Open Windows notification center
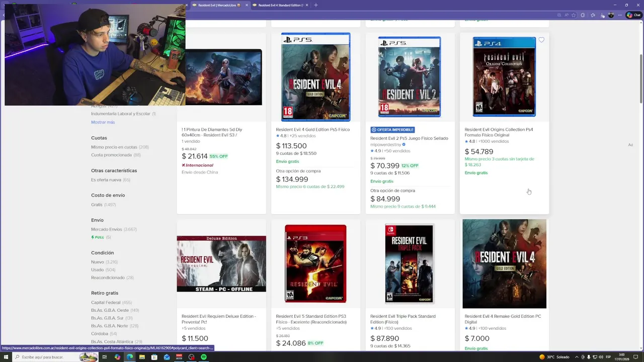 (x=635, y=357)
